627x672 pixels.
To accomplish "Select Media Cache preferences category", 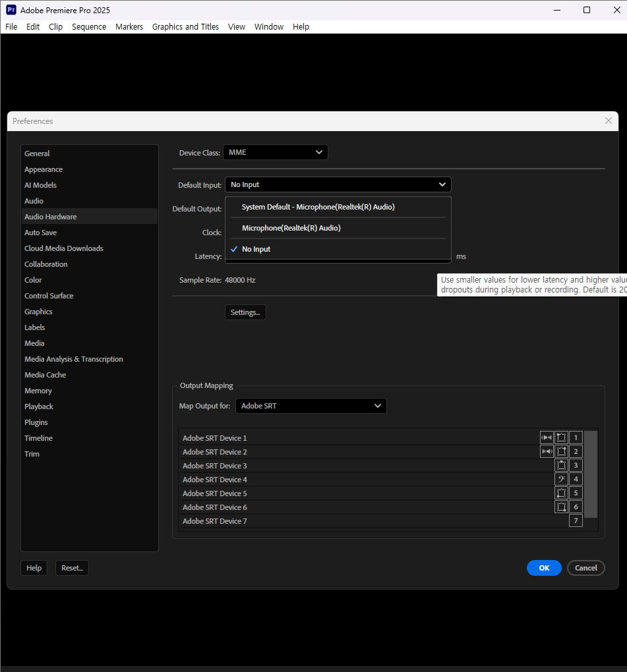I will [x=89, y=375].
